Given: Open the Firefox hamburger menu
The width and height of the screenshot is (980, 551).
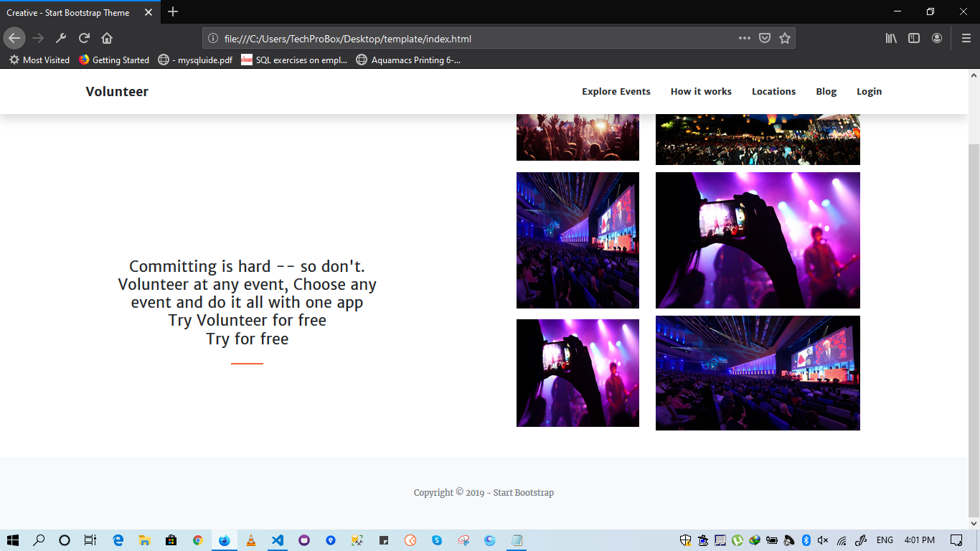Looking at the screenshot, I should point(966,38).
